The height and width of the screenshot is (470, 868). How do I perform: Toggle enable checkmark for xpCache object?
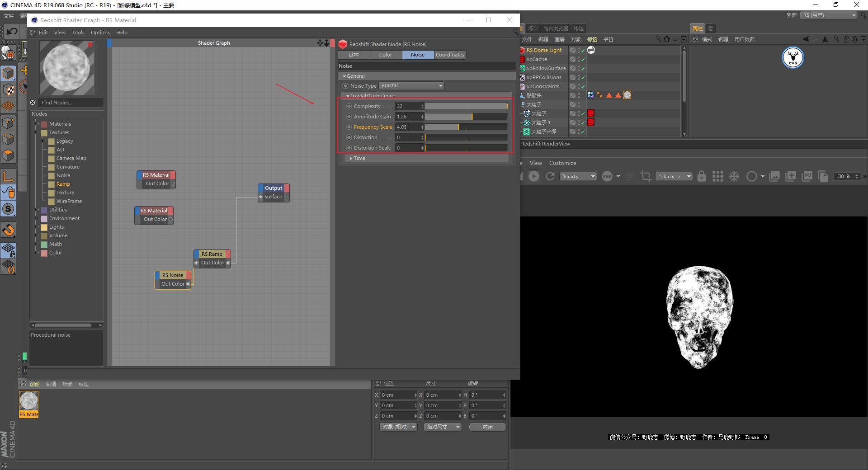[x=583, y=59]
